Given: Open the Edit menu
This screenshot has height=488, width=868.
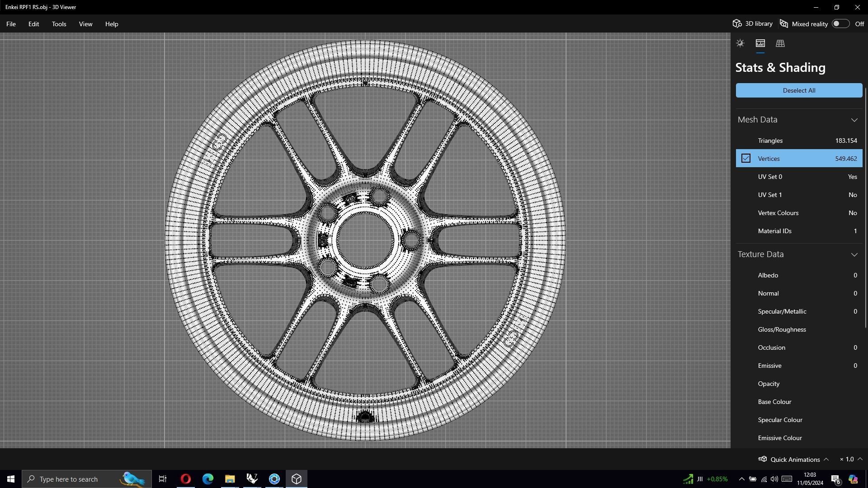Looking at the screenshot, I should pyautogui.click(x=33, y=24).
